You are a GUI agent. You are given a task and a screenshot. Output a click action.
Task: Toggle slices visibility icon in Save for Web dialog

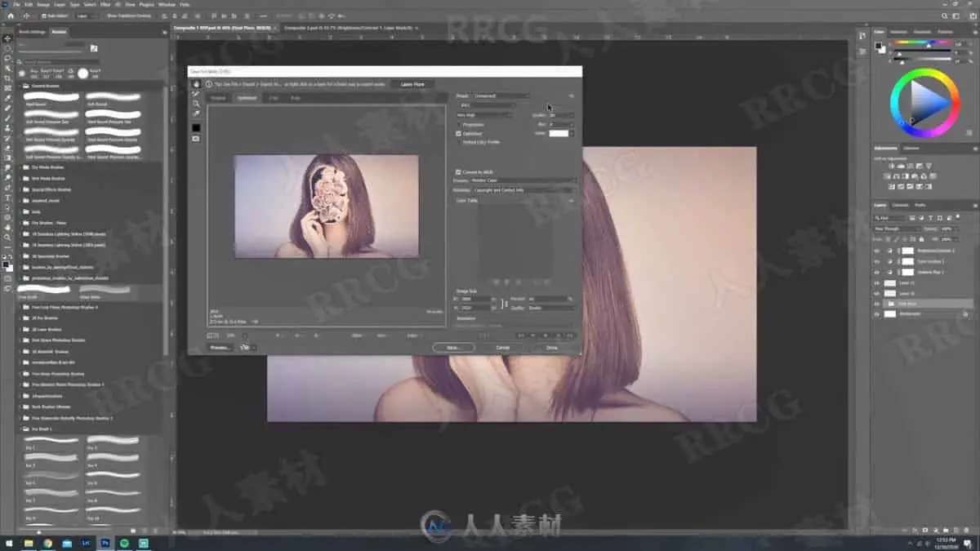pyautogui.click(x=196, y=139)
